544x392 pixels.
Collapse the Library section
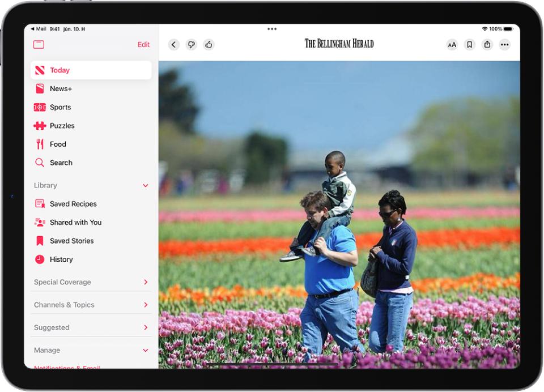pyautogui.click(x=145, y=185)
